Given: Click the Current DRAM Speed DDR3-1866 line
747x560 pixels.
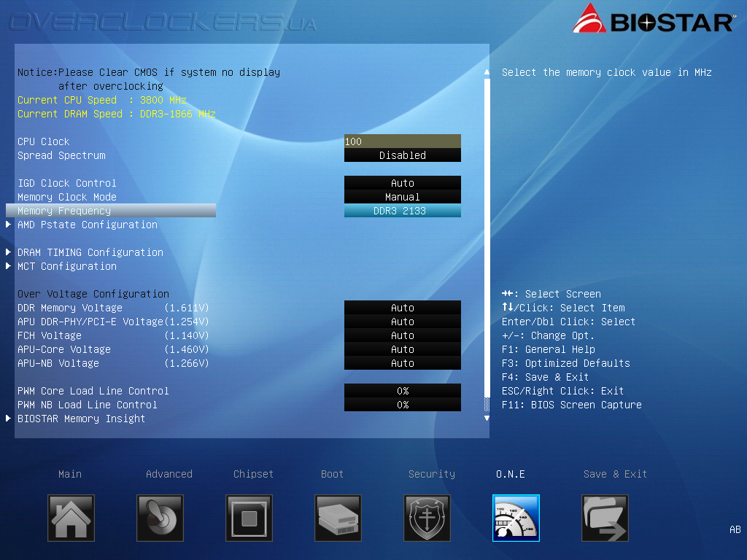Looking at the screenshot, I should 116,114.
